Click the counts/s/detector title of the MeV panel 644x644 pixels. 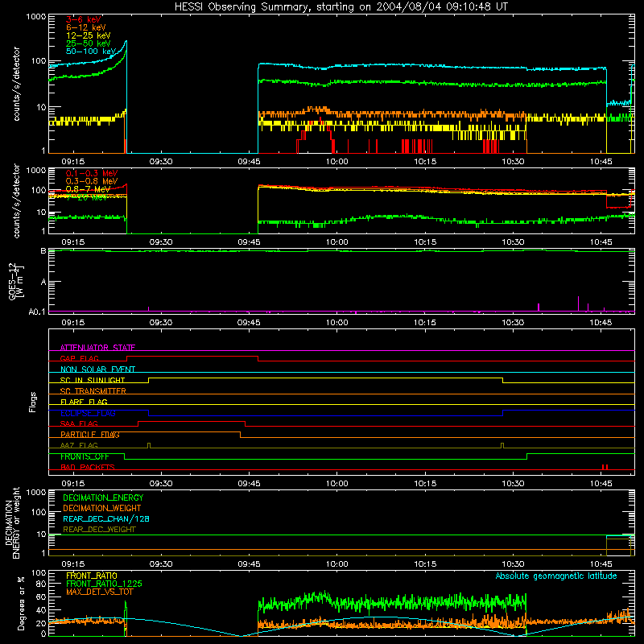pyautogui.click(x=16, y=200)
